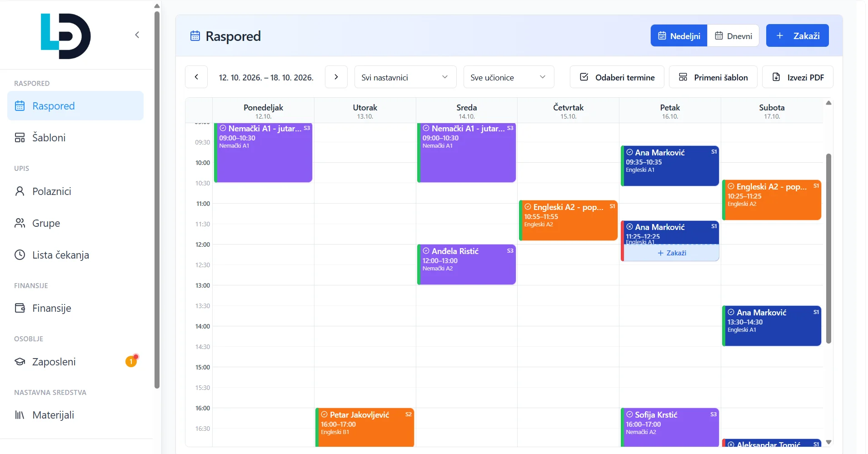
Task: Go to Polaznici page
Action: pyautogui.click(x=75, y=191)
